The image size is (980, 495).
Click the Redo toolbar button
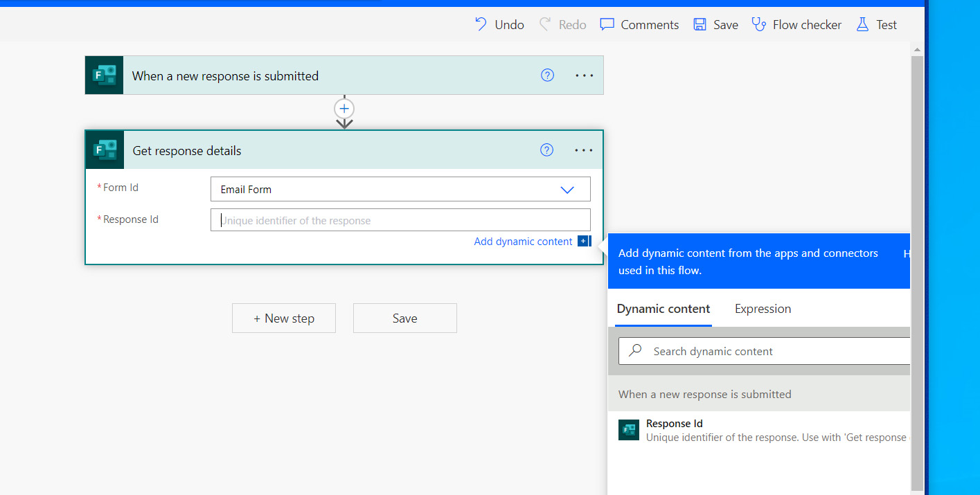tap(562, 25)
